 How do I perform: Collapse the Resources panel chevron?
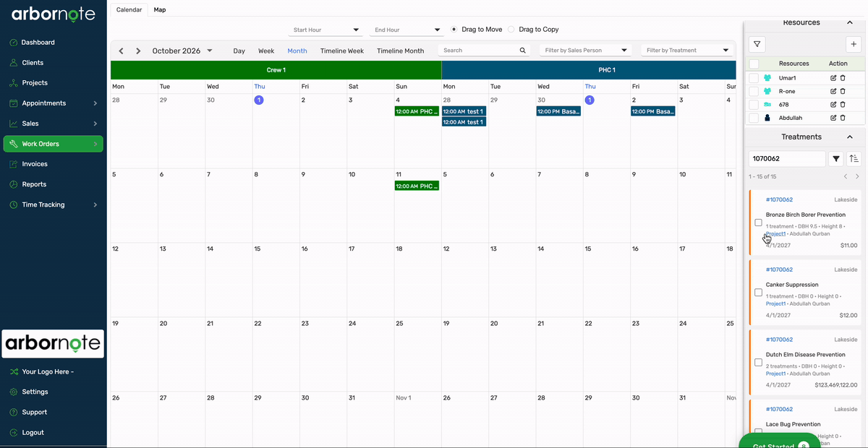[850, 23]
